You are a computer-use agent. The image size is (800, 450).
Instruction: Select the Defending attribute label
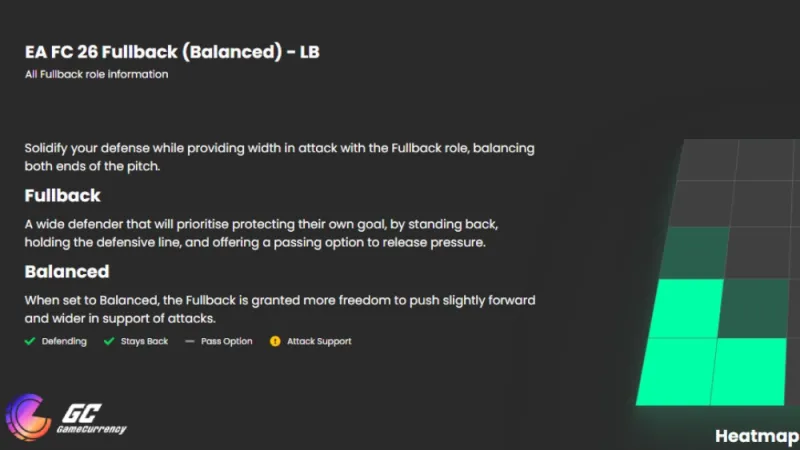point(64,341)
